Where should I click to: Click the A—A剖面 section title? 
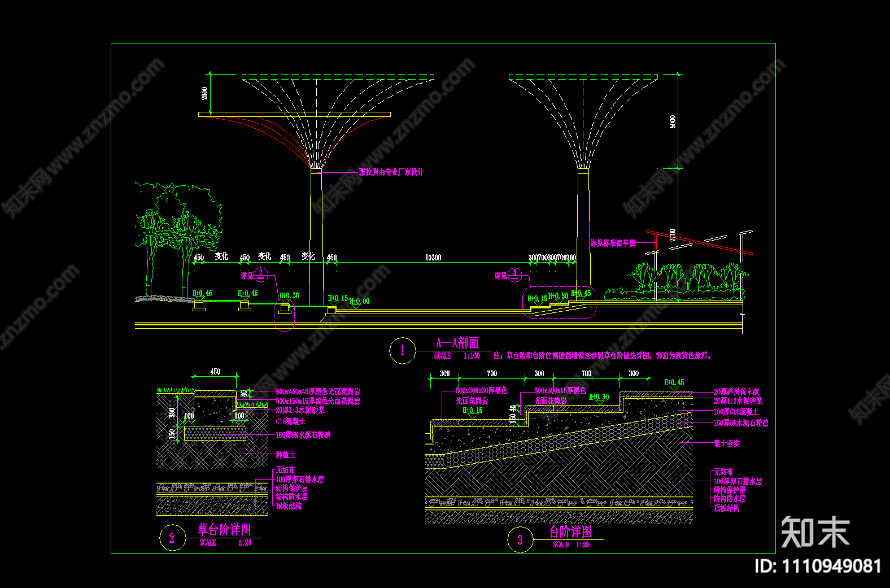(x=457, y=343)
